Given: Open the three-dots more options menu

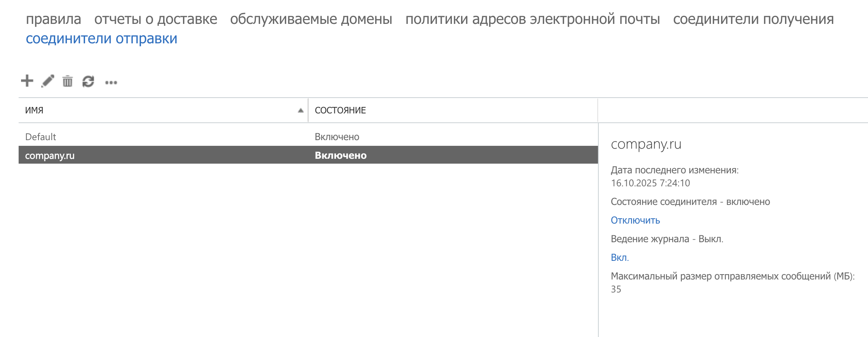Looking at the screenshot, I should 111,83.
